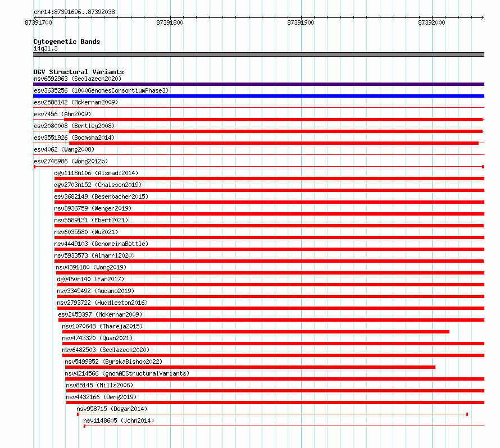Click the esv4062 (Wang2008) label
The height and width of the screenshot is (448, 500).
64,149
